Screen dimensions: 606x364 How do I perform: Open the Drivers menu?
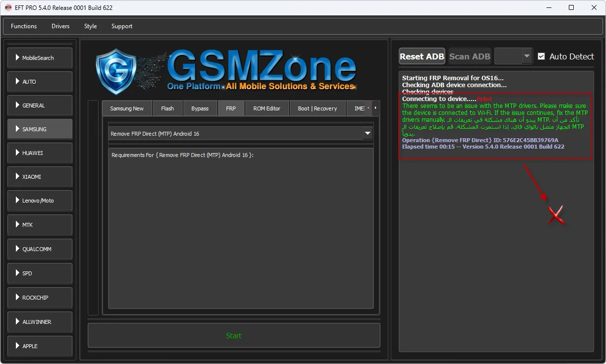coord(61,26)
